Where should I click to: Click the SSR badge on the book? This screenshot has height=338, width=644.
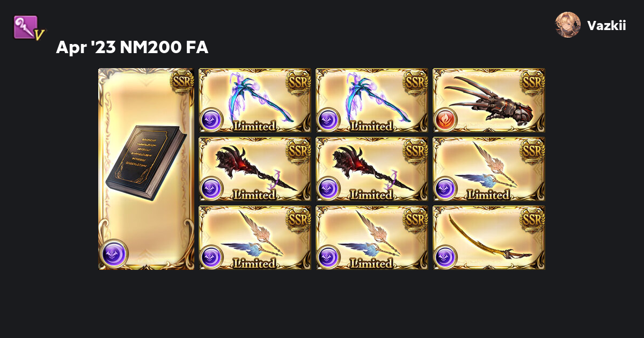(181, 81)
